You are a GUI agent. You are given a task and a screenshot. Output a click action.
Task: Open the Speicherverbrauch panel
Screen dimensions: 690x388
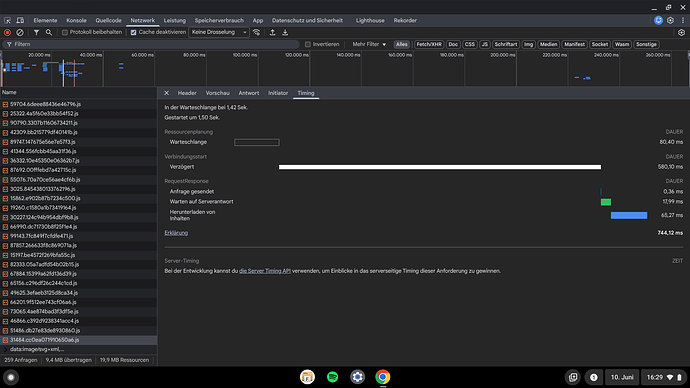(219, 20)
